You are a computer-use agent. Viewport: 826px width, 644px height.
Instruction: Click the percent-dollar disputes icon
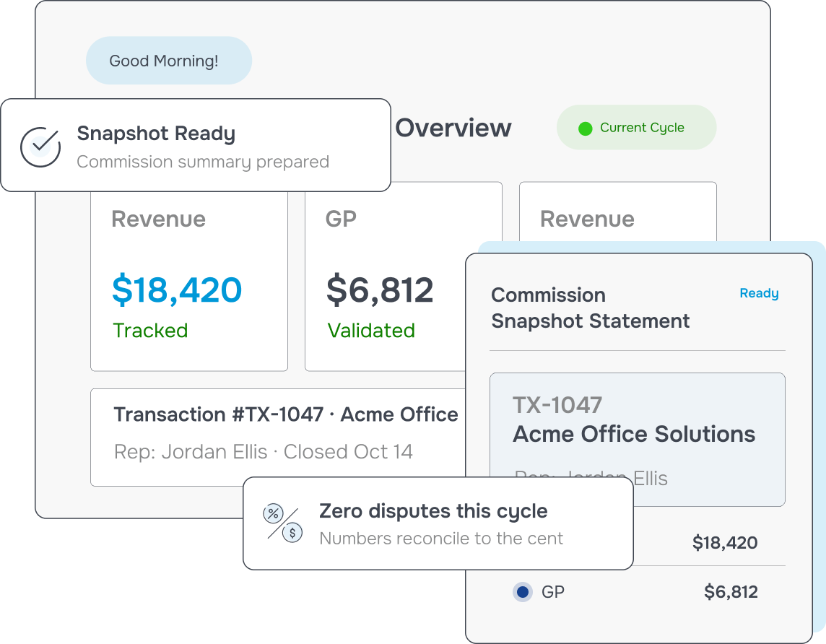pos(283,523)
